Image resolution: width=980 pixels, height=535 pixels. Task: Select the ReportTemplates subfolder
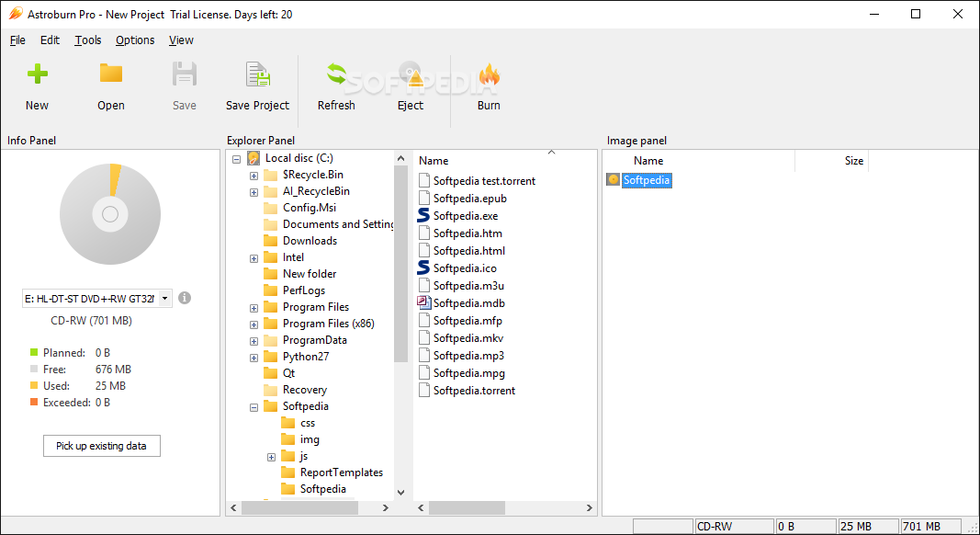tap(342, 472)
